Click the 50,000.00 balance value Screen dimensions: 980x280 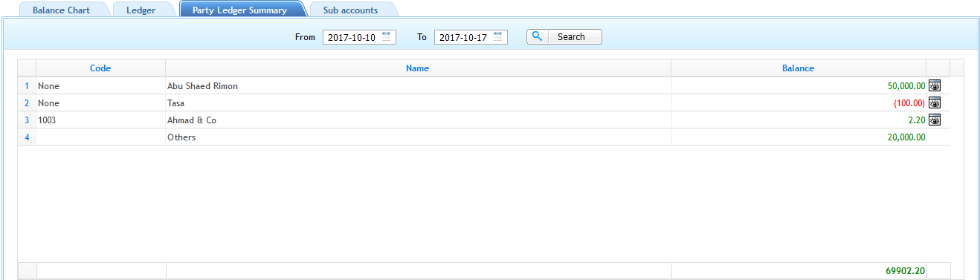[x=906, y=86]
